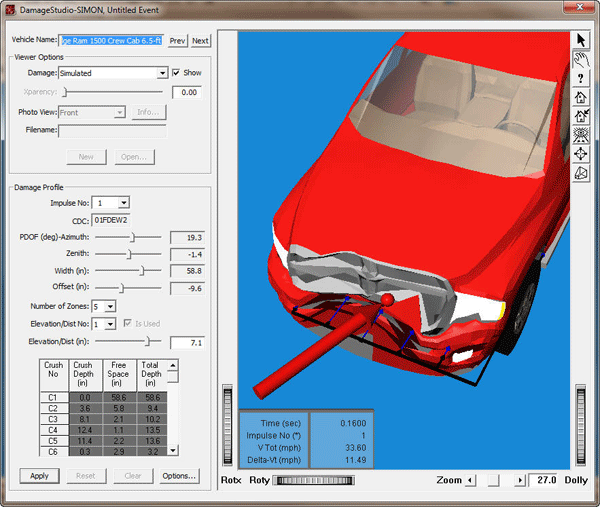The width and height of the screenshot is (600, 507).
Task: Click the question mark help icon
Action: [582, 78]
